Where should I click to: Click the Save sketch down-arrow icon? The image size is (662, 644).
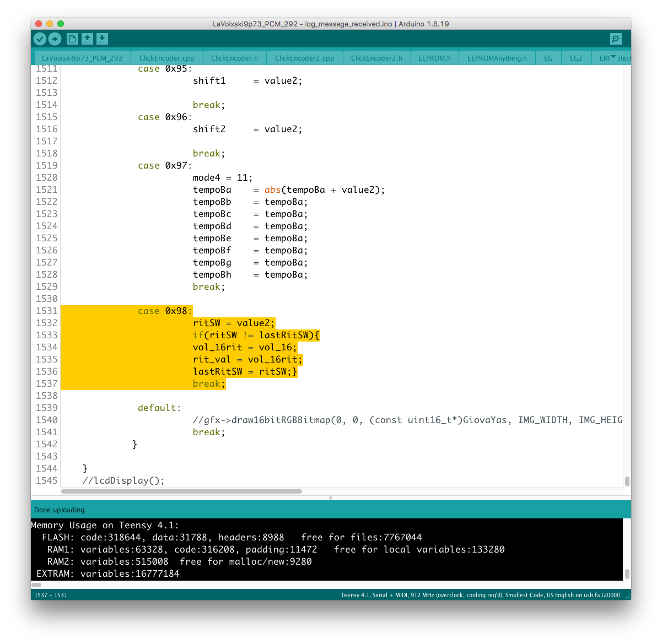pos(102,39)
